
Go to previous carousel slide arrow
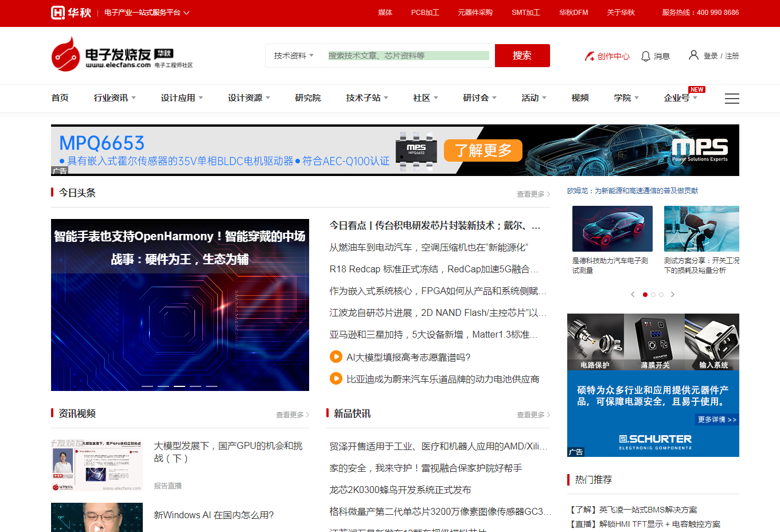point(633,294)
